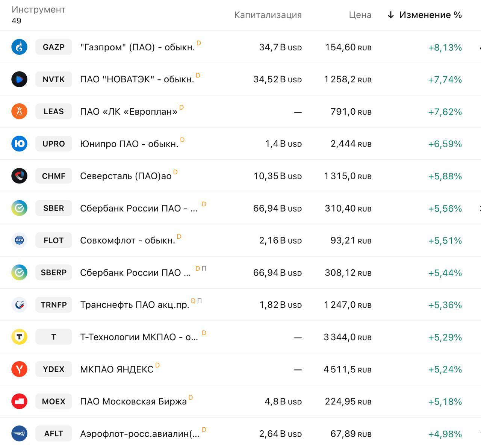The width and height of the screenshot is (481, 448).
Task: Open the Сбербанк preferred SBERP name link
Action: 135,273
